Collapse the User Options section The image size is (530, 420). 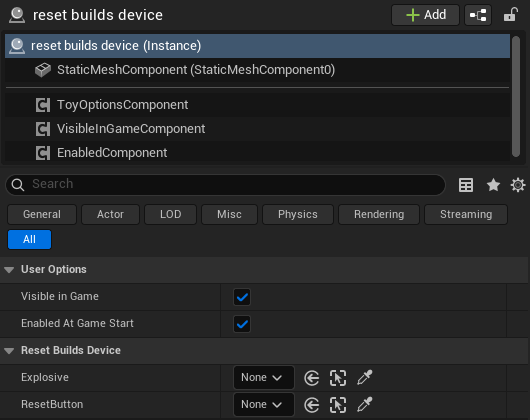click(x=9, y=270)
